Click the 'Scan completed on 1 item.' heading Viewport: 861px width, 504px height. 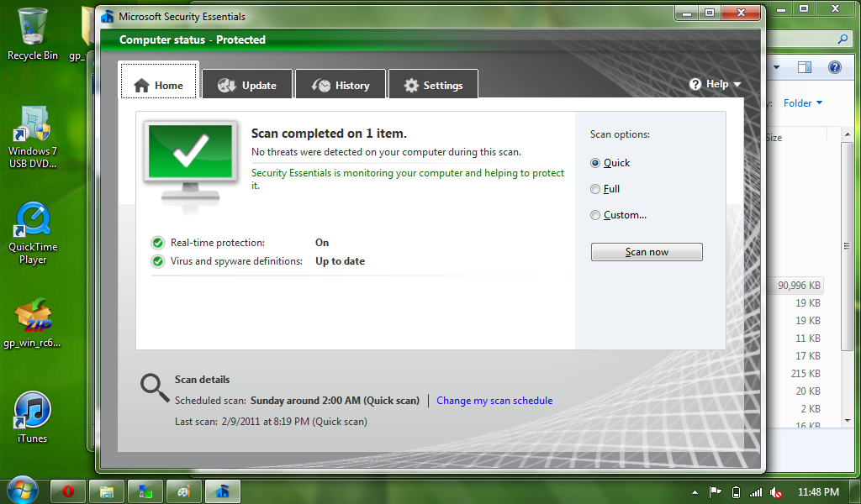tap(329, 134)
